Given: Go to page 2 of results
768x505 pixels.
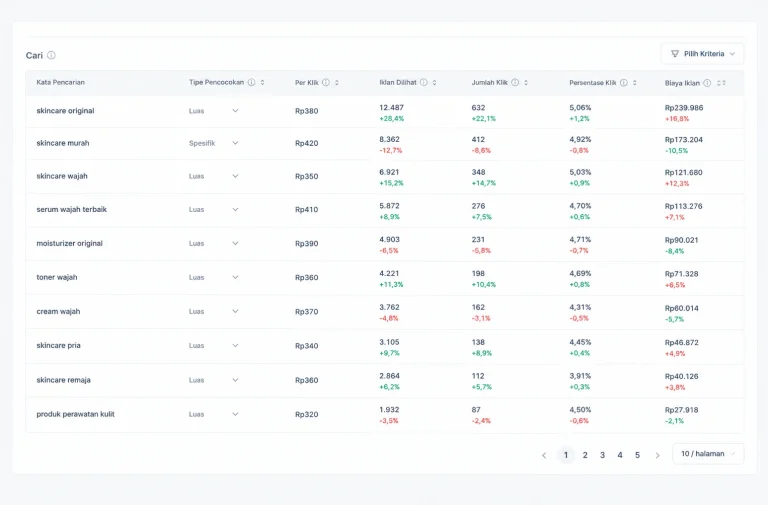Looking at the screenshot, I should point(585,455).
